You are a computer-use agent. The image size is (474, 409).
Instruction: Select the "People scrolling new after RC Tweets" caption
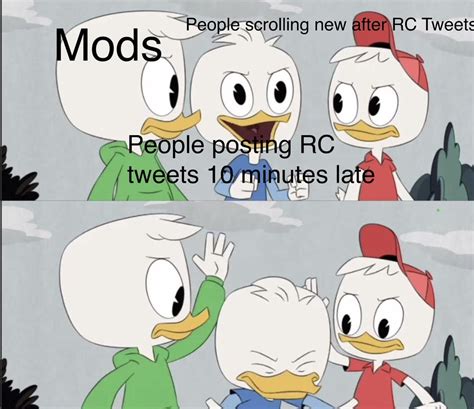[330, 25]
